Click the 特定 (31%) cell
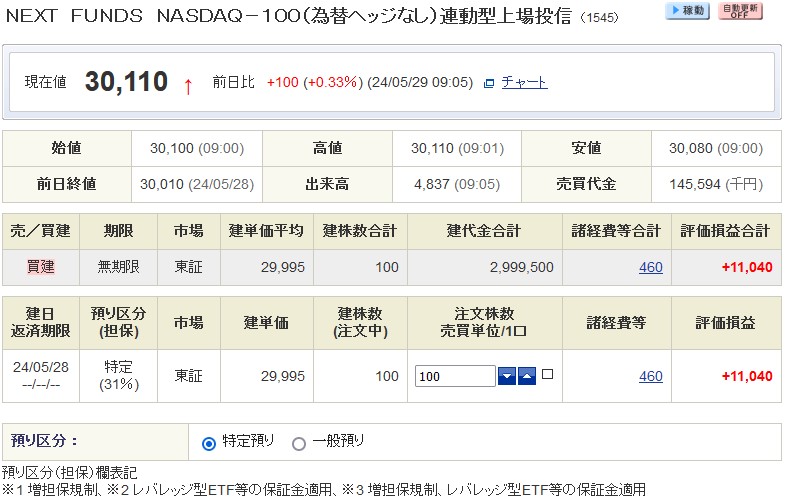 click(119, 376)
